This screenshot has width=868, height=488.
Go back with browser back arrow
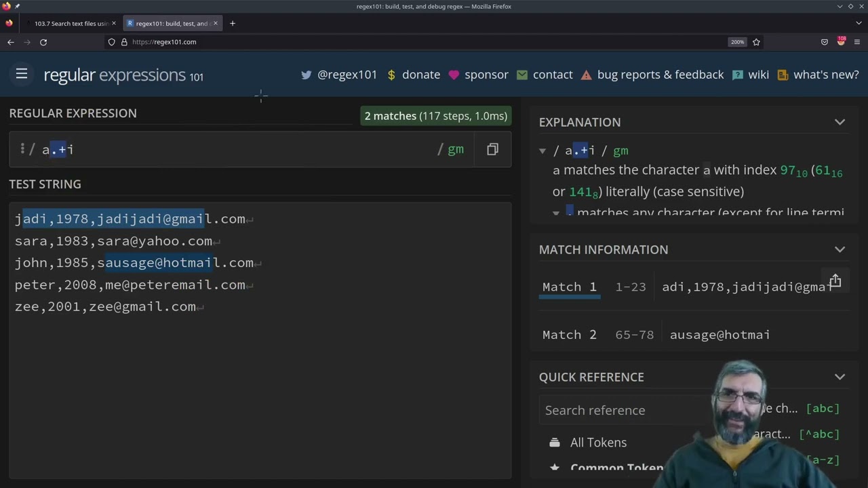click(11, 42)
